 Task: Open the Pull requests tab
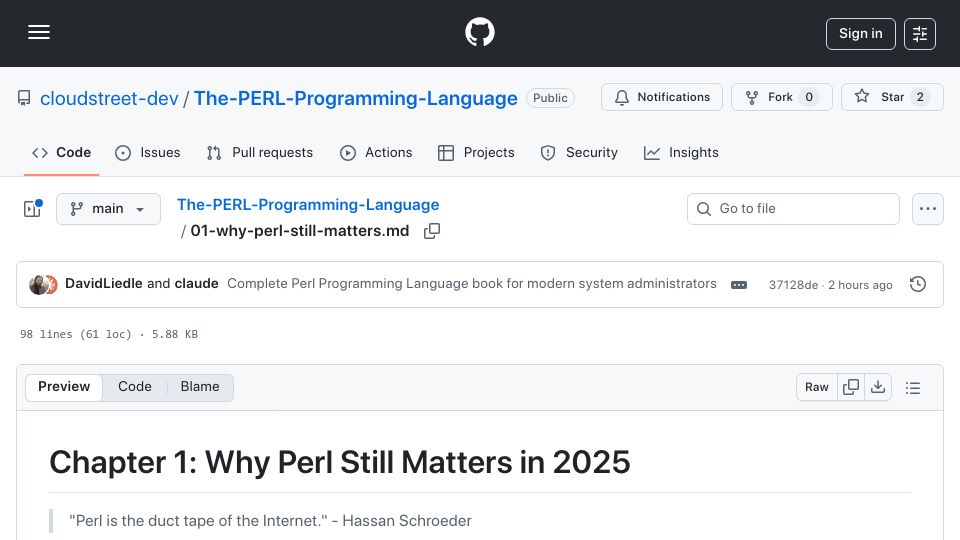coord(260,152)
